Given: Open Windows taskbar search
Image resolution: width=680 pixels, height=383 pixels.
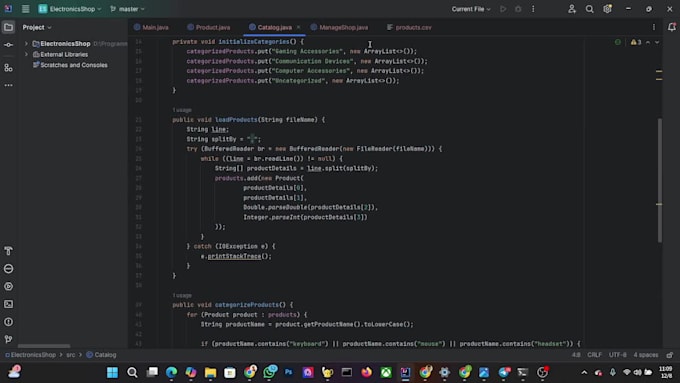Looking at the screenshot, I should click(132, 372).
